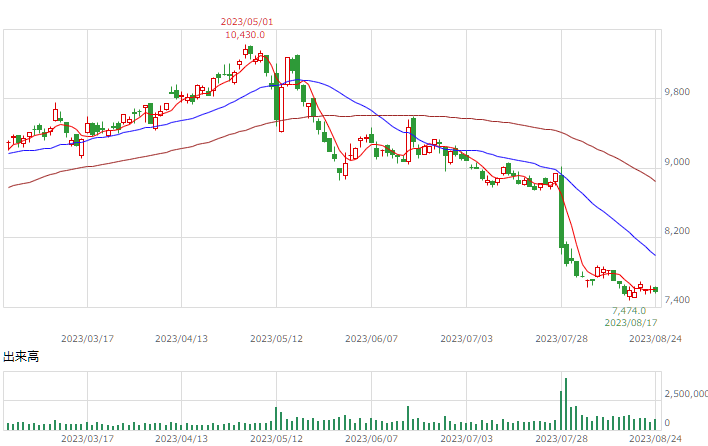Screen dimensions: 708x446
Task: Click the 7,474.0 low price label
Action: 629,311
